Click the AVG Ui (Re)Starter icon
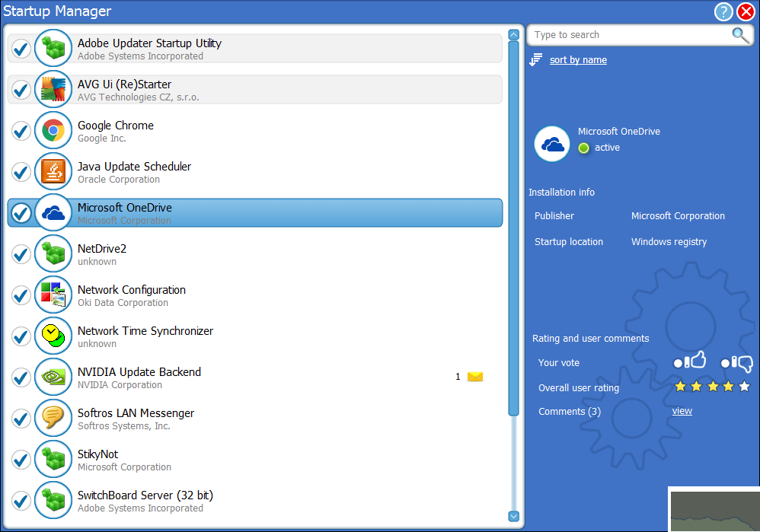 point(53,90)
